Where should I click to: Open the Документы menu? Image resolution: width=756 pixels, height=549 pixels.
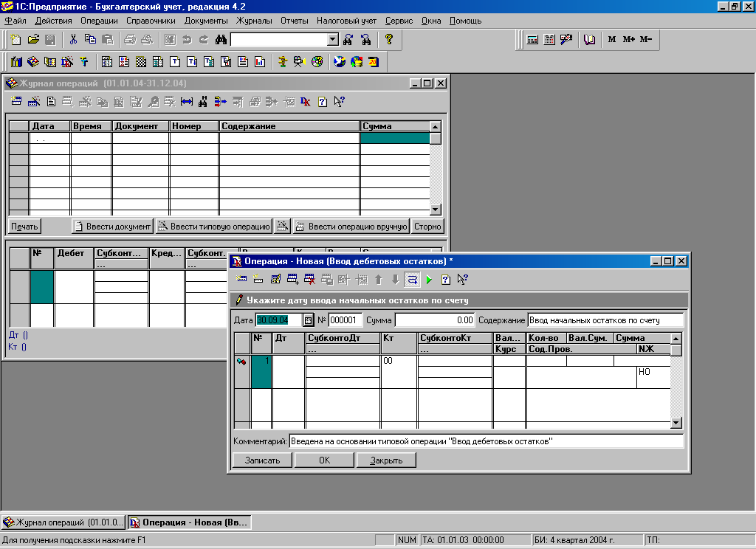206,21
